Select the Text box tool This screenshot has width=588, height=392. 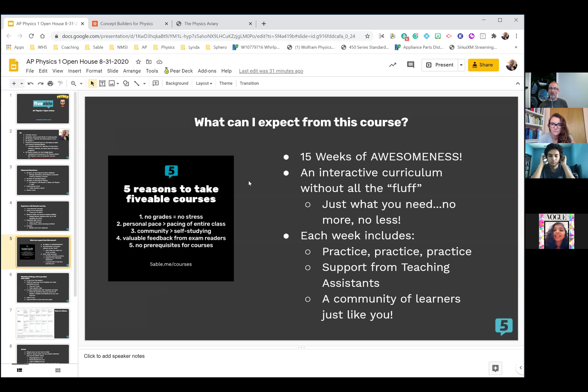102,84
